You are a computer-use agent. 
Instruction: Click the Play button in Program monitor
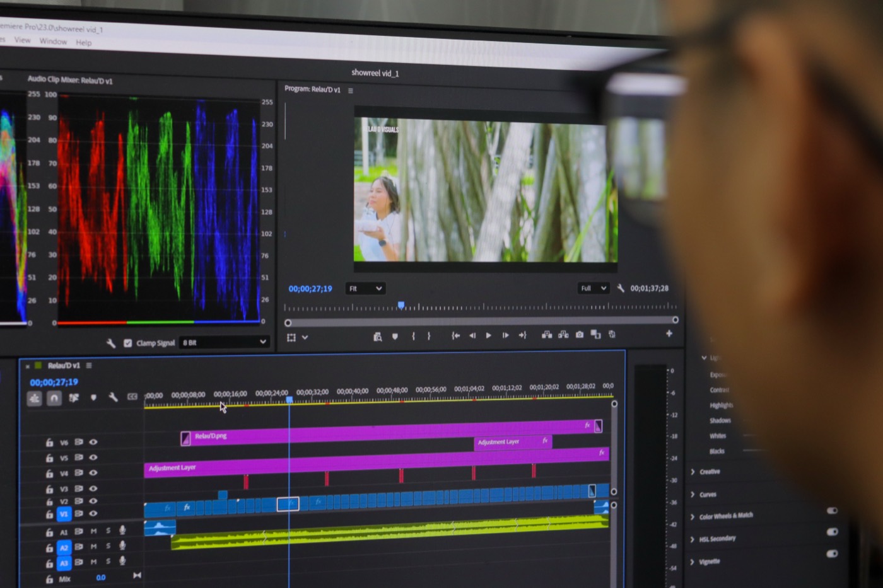(x=488, y=336)
